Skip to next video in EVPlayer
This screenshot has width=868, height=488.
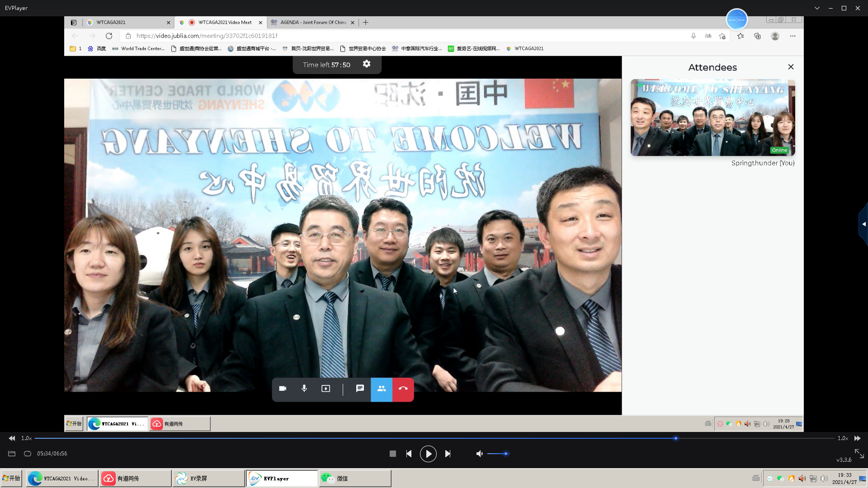(x=448, y=454)
